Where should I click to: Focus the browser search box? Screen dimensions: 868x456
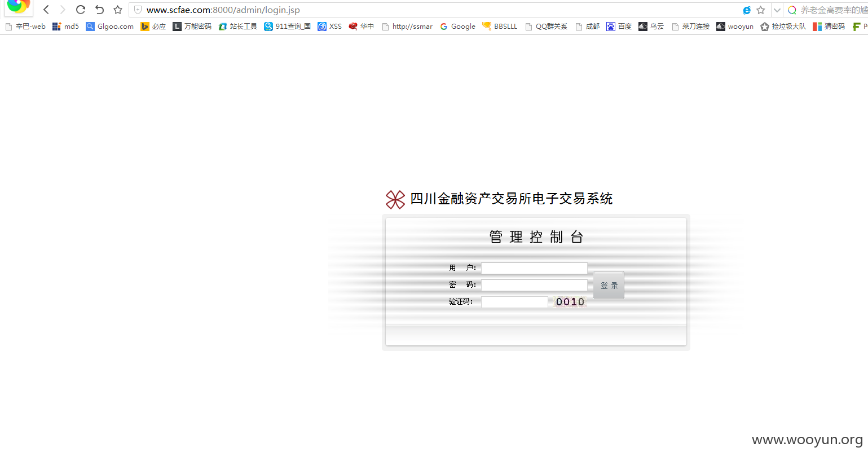834,10
